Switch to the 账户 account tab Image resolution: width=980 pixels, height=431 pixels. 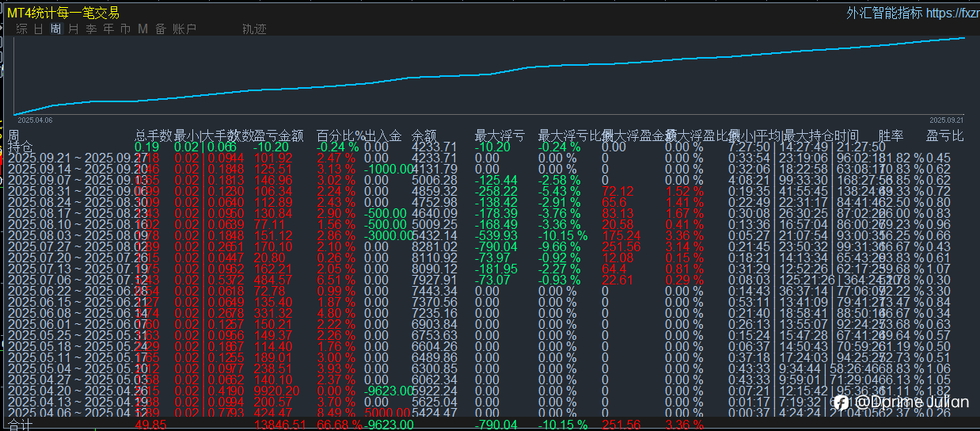point(184,29)
